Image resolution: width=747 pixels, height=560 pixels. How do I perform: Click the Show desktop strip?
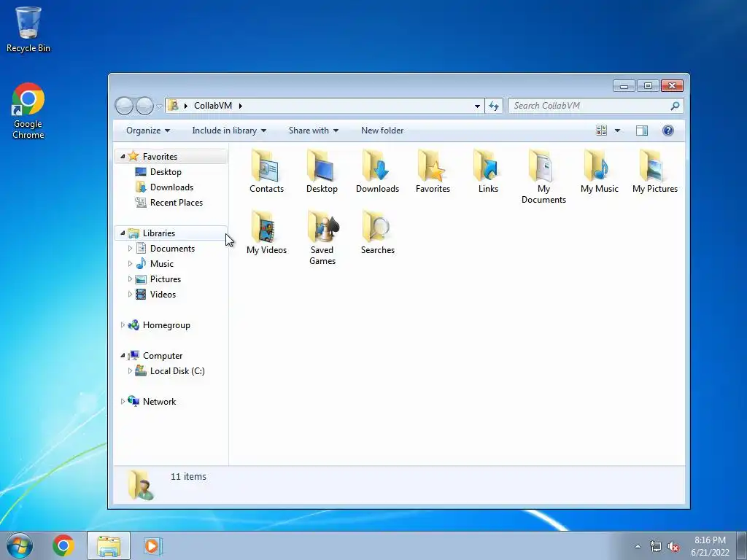(x=741, y=546)
